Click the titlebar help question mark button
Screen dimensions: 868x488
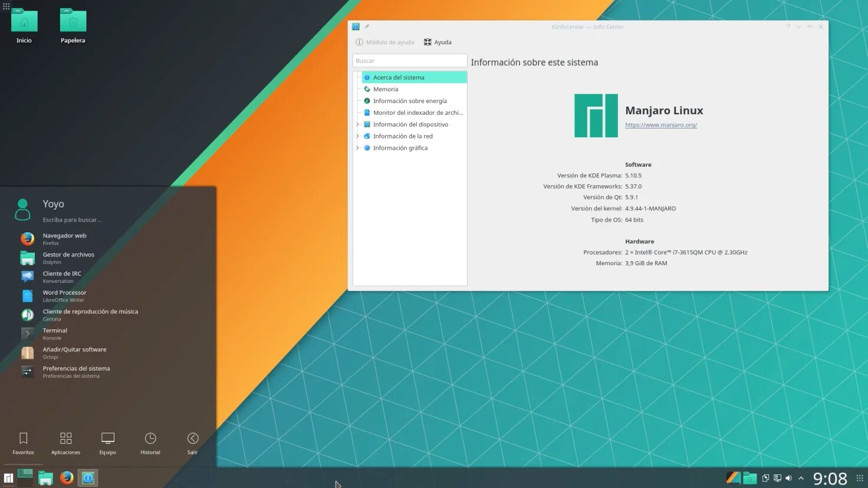point(788,27)
